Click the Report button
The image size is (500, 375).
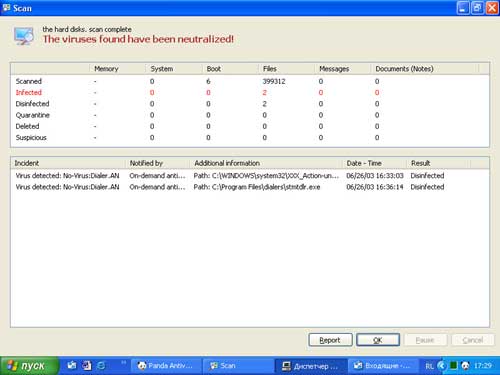click(x=330, y=340)
